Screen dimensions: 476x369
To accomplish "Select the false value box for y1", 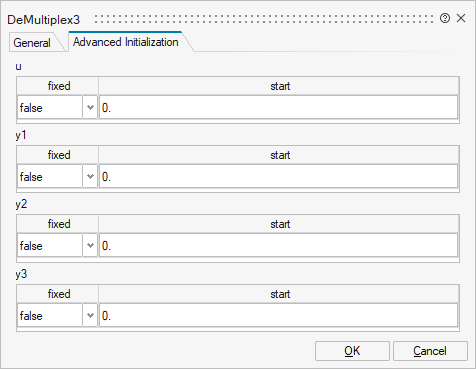I will [x=50, y=177].
